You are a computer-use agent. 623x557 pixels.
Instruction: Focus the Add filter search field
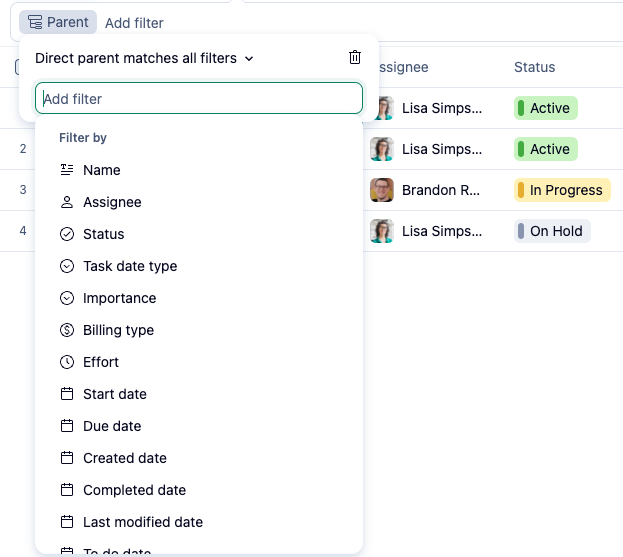198,98
